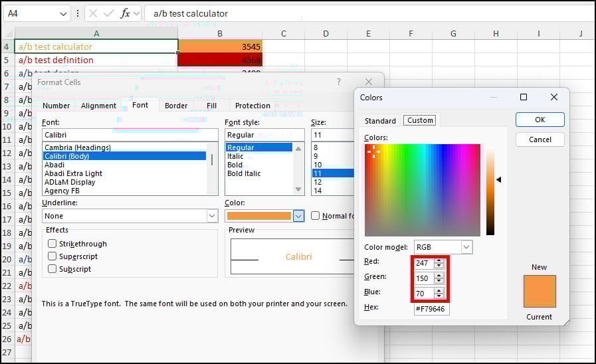Click the Blue value input field

tap(424, 294)
